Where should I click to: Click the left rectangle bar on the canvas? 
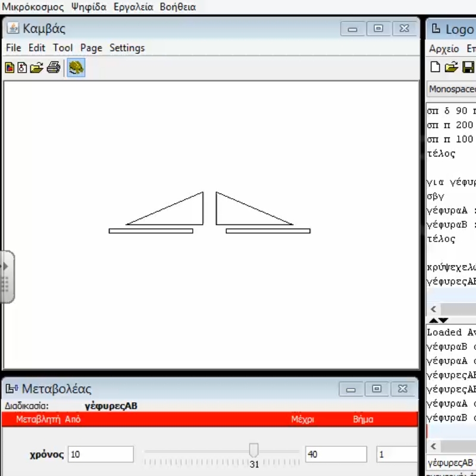[151, 231]
